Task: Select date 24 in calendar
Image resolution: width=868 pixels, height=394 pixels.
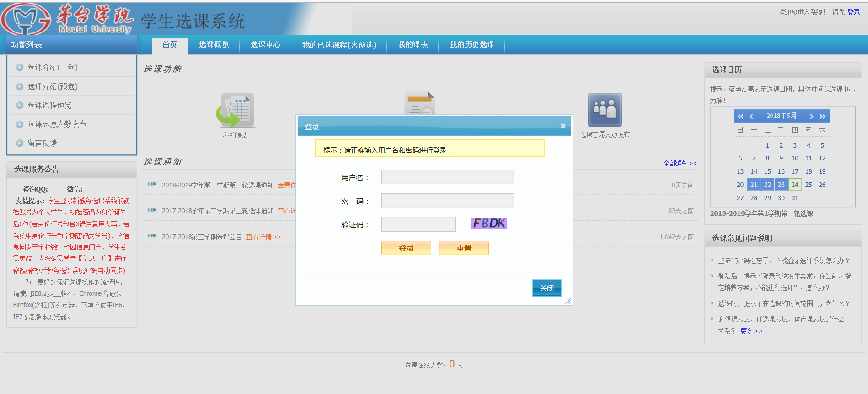Action: pyautogui.click(x=795, y=185)
